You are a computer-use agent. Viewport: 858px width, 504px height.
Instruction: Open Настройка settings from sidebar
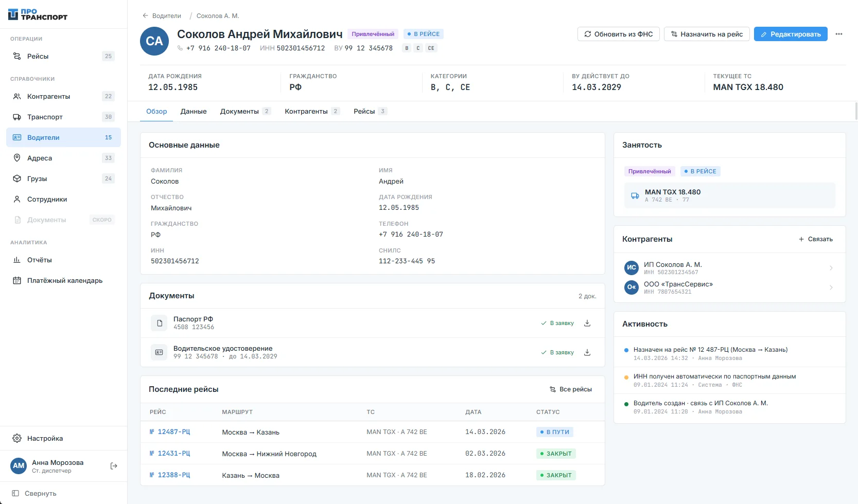(x=64, y=438)
